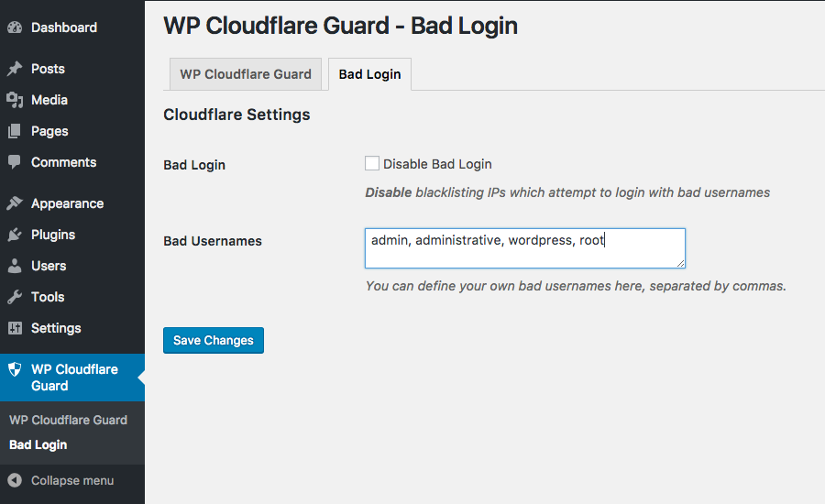Collapse the sidebar with Collapse menu arrow

point(15,480)
